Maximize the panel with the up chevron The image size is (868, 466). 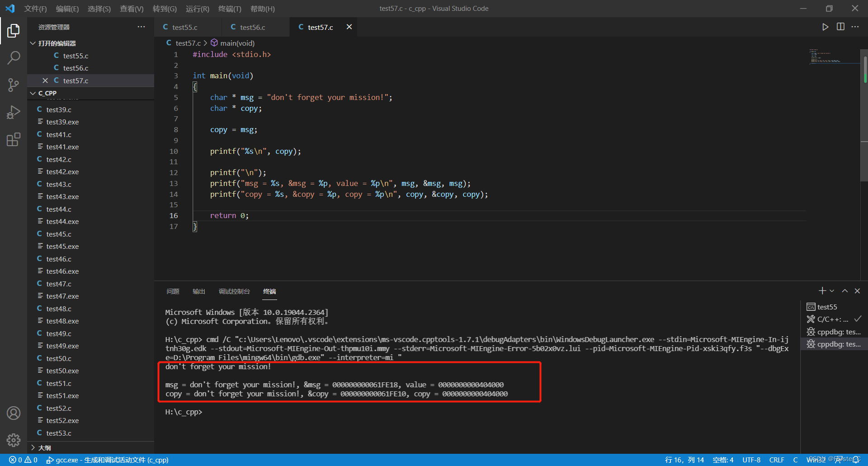844,291
